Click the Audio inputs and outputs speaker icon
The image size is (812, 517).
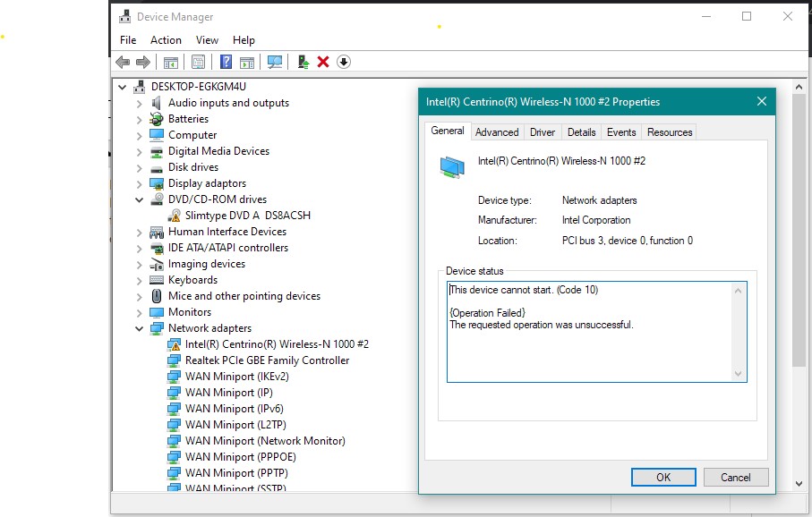[x=157, y=103]
